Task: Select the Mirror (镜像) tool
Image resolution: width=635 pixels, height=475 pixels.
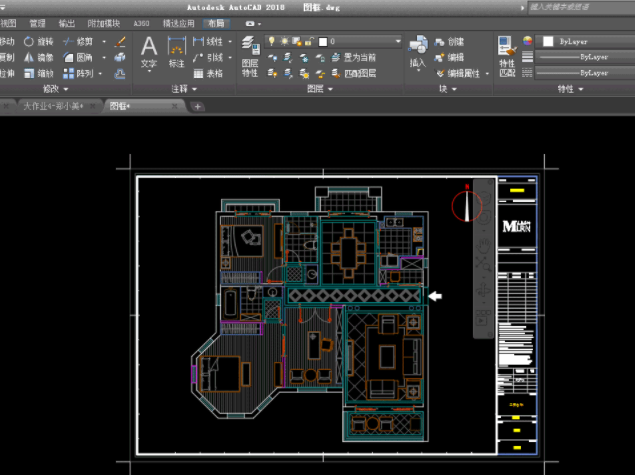Action: (38, 58)
